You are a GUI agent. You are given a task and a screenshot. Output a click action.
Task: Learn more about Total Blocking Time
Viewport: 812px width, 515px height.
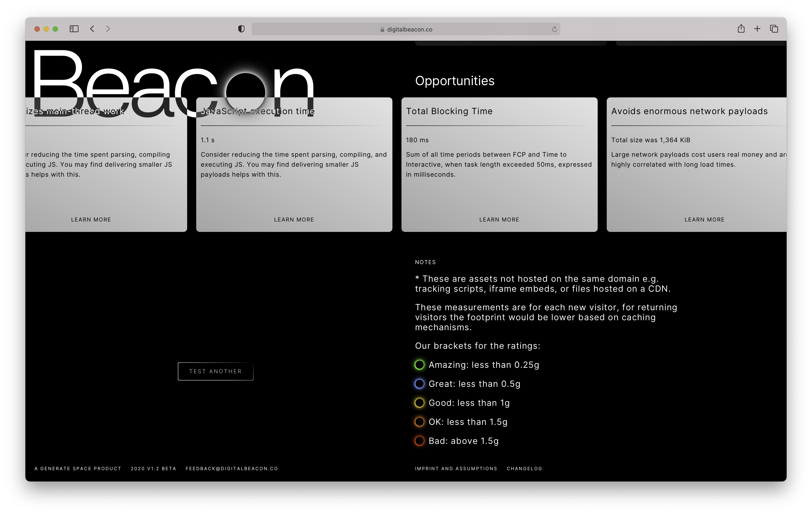pyautogui.click(x=499, y=220)
